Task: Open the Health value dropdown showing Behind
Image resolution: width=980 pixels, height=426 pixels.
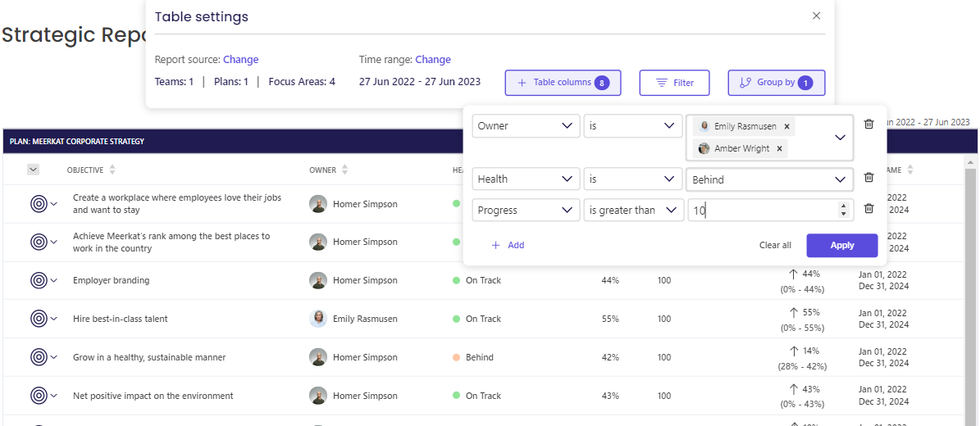Action: tap(768, 179)
